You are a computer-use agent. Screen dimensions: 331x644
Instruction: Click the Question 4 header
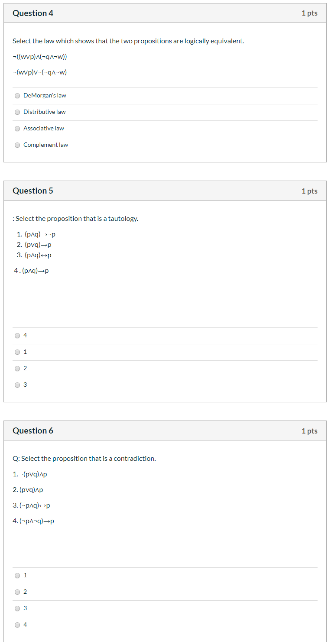pos(33,13)
